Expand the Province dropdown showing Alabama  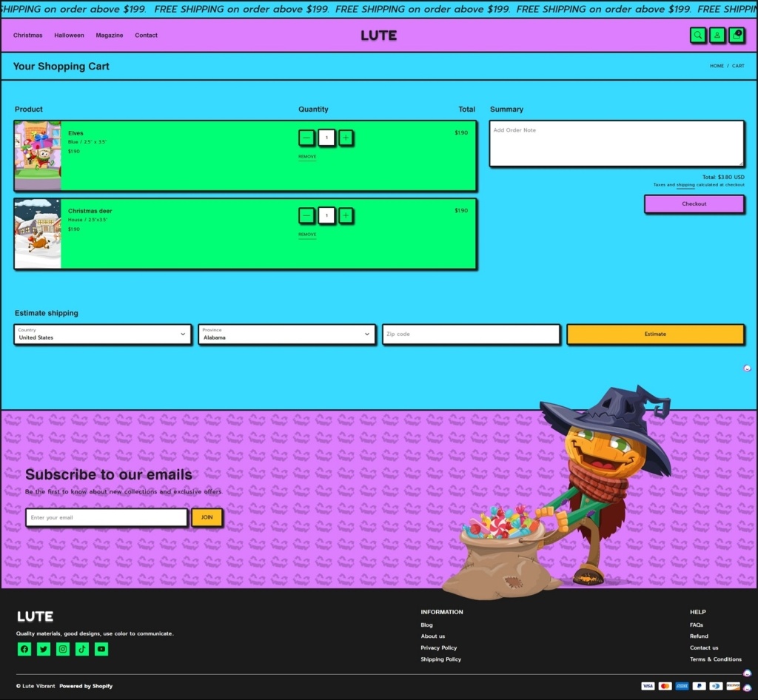pyautogui.click(x=286, y=334)
